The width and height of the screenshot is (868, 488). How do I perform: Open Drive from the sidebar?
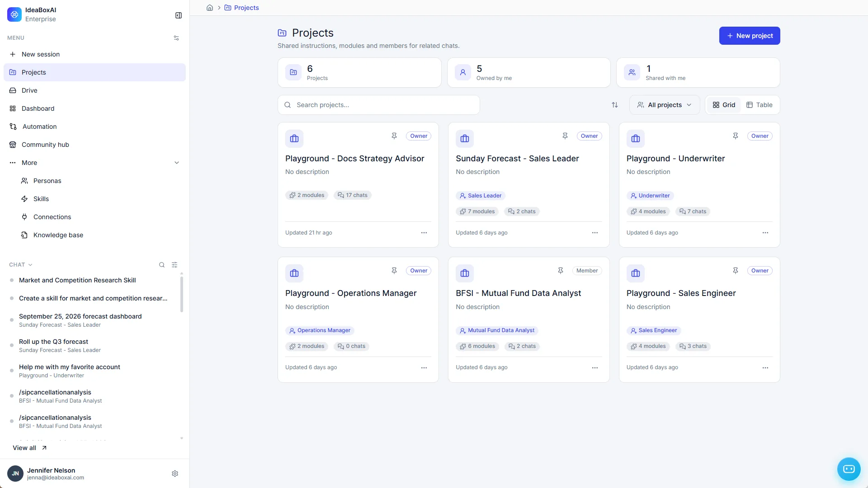coord(94,90)
